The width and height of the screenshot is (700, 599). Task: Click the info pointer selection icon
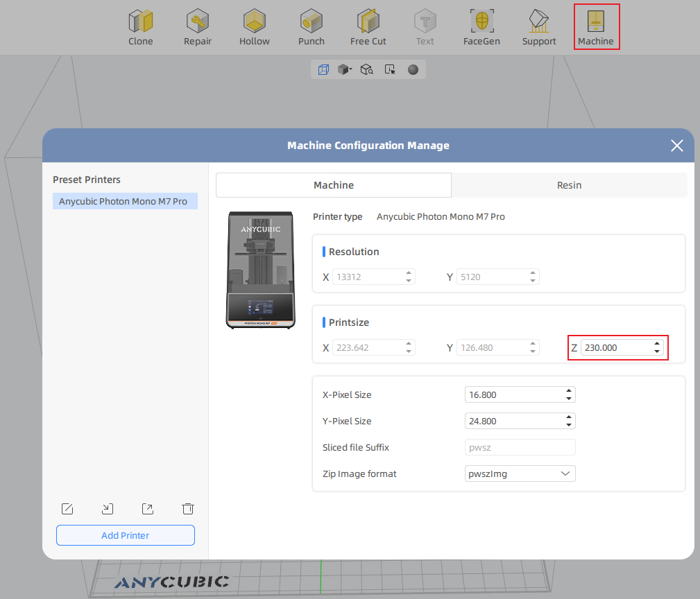(390, 69)
